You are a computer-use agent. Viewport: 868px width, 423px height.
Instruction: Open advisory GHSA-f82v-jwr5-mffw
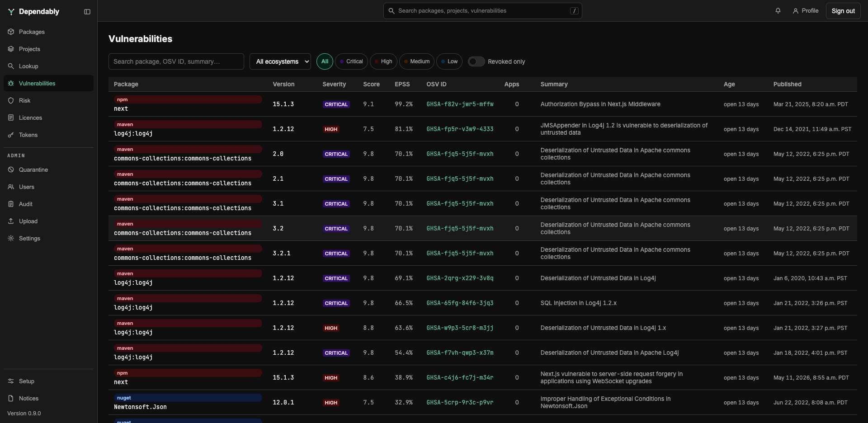click(460, 104)
